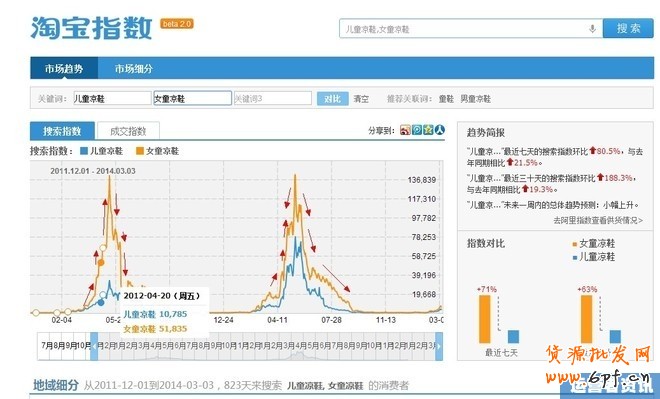Click the 搜索 search button
This screenshot has width=660, height=399.
click(x=628, y=29)
